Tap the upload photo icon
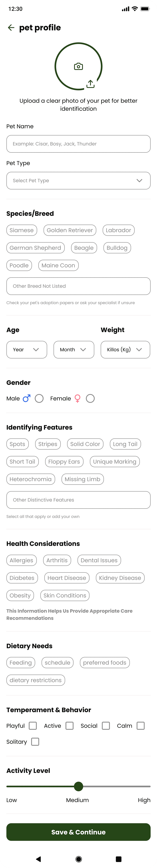The width and height of the screenshot is (157, 868). point(90,84)
